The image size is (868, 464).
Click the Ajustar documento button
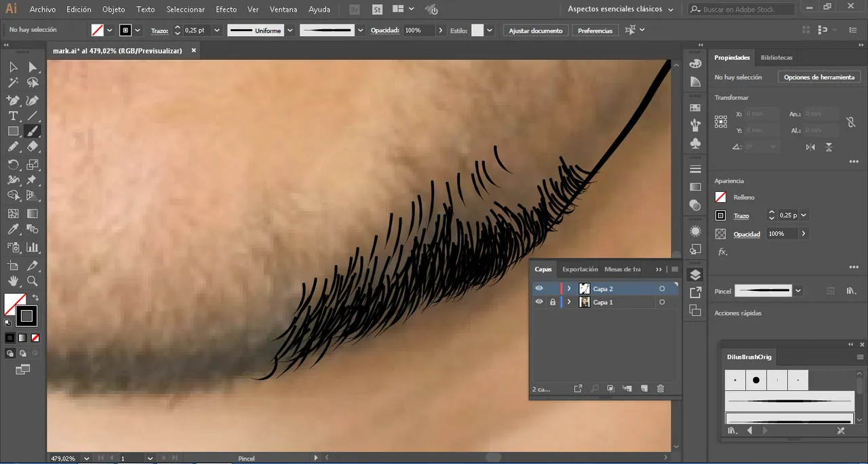535,31
